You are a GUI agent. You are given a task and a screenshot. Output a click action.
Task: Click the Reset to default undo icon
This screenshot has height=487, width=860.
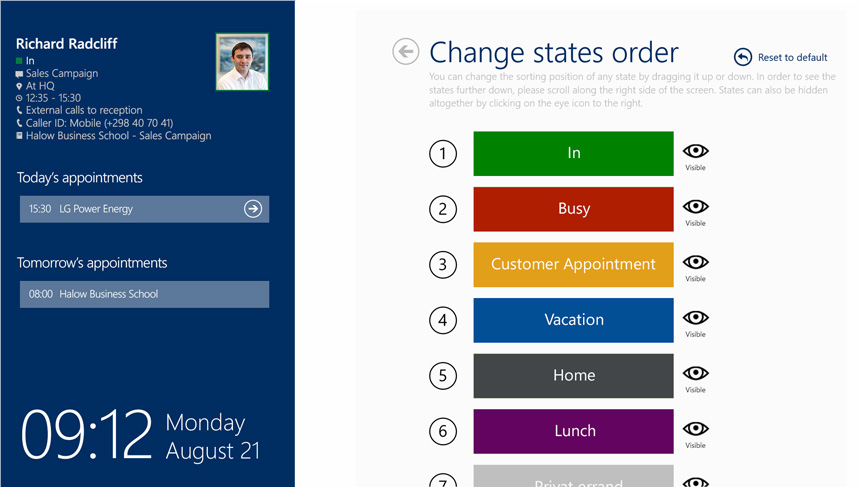pos(743,57)
